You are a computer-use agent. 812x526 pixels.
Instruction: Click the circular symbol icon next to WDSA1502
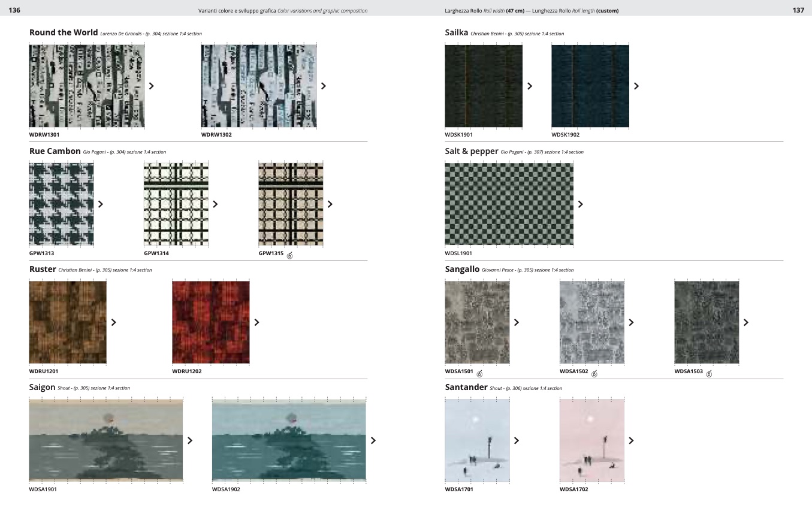coord(594,374)
